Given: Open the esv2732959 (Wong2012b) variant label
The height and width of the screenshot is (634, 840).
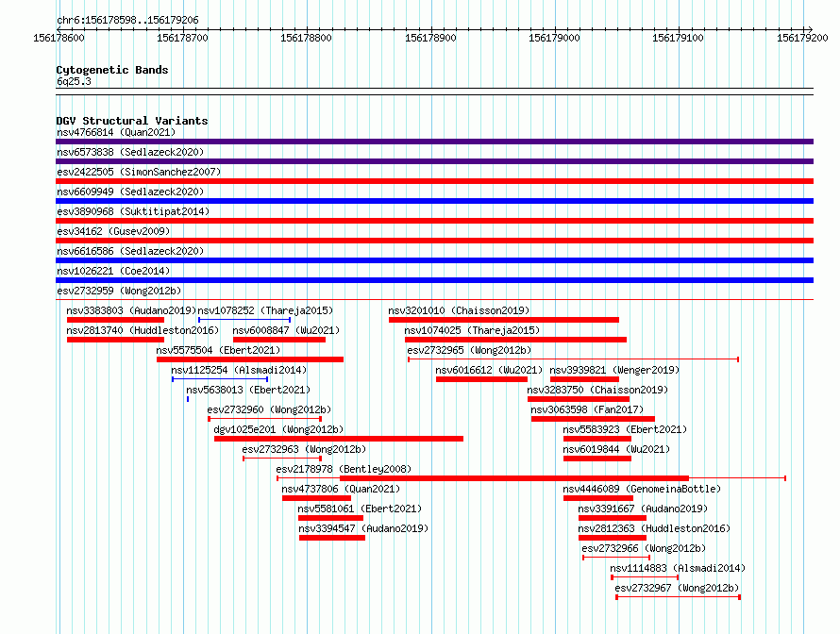Looking at the screenshot, I should [119, 291].
